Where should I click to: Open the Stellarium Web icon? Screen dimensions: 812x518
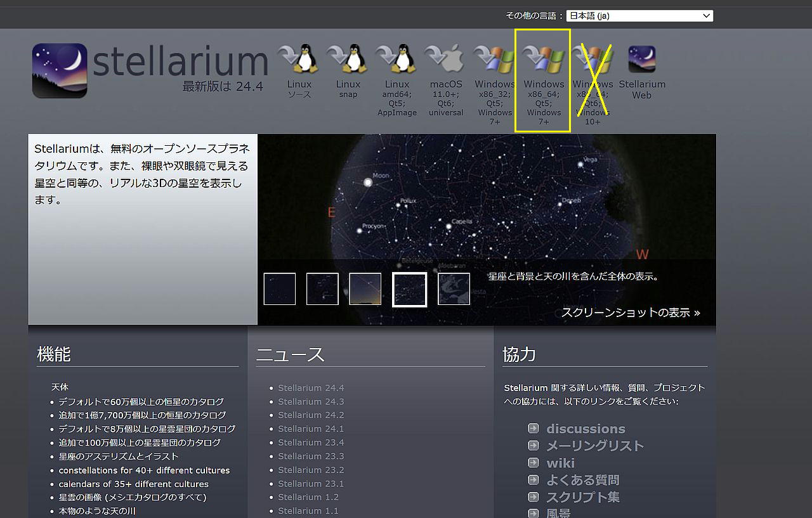(x=642, y=60)
